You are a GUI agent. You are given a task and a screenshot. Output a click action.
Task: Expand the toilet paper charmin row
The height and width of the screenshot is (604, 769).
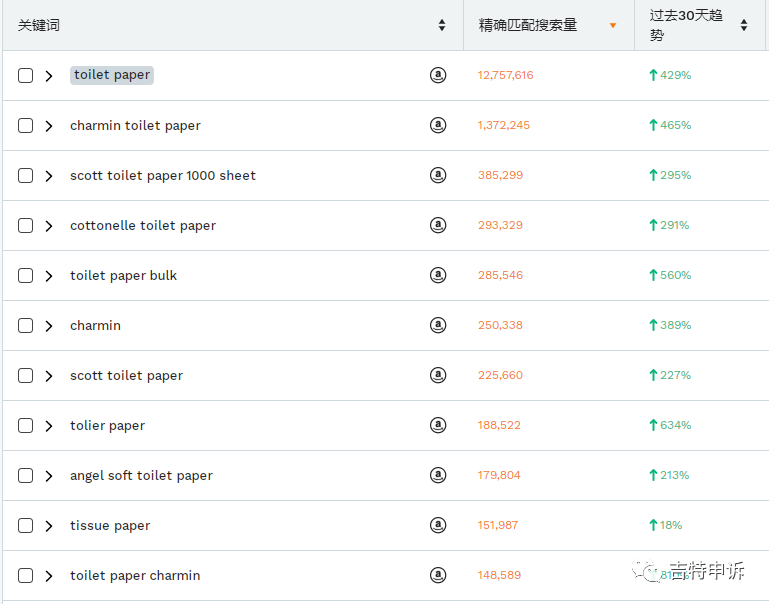pyautogui.click(x=49, y=576)
